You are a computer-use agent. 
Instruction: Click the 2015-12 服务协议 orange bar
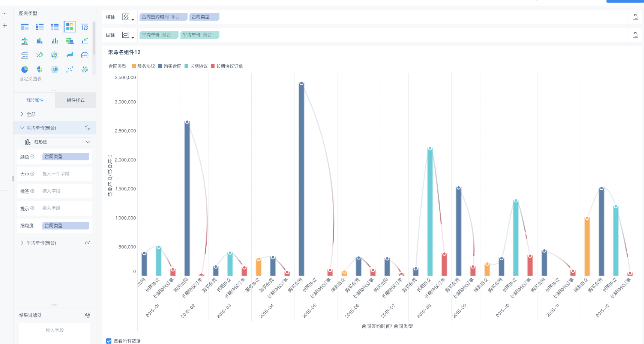click(x=587, y=247)
